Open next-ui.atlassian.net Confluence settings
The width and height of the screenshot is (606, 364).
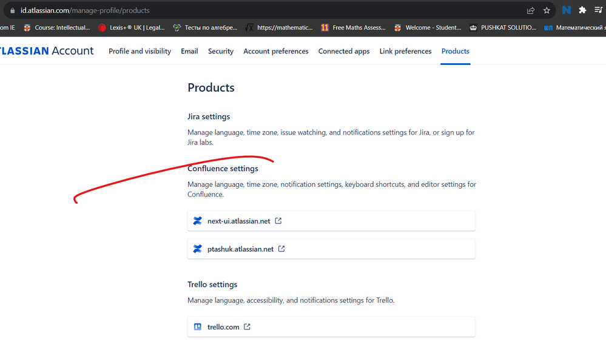(331, 221)
